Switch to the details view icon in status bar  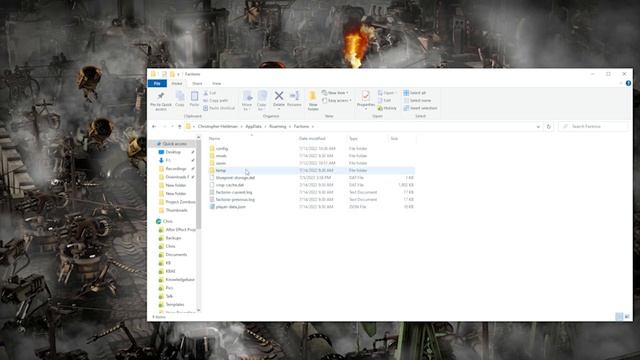(619, 317)
